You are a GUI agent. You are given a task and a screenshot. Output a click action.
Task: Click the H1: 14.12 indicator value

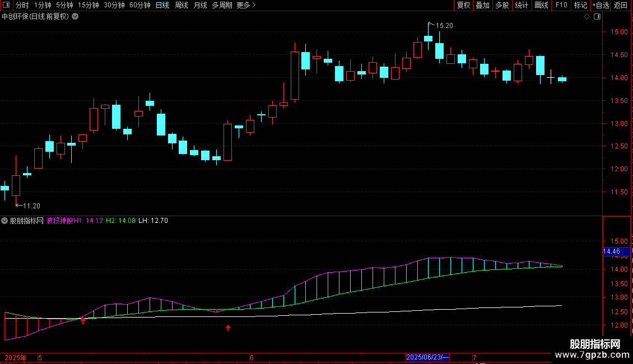click(x=88, y=221)
